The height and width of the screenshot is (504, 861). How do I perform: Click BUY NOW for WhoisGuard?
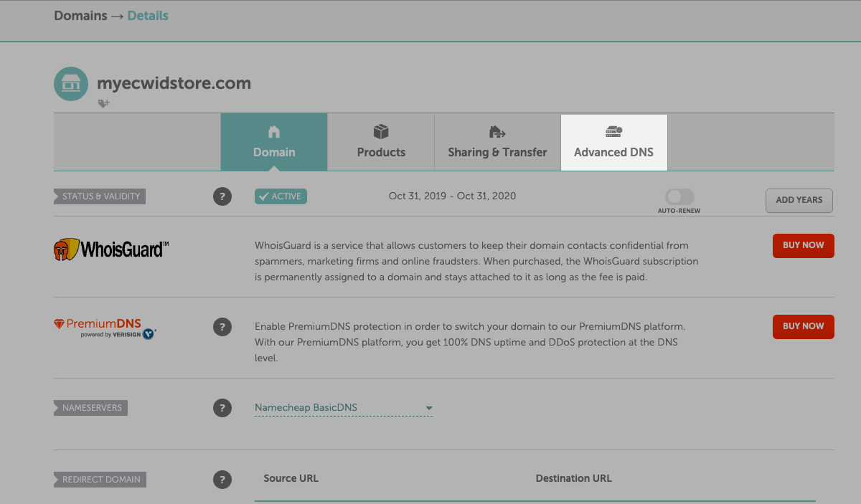click(803, 245)
